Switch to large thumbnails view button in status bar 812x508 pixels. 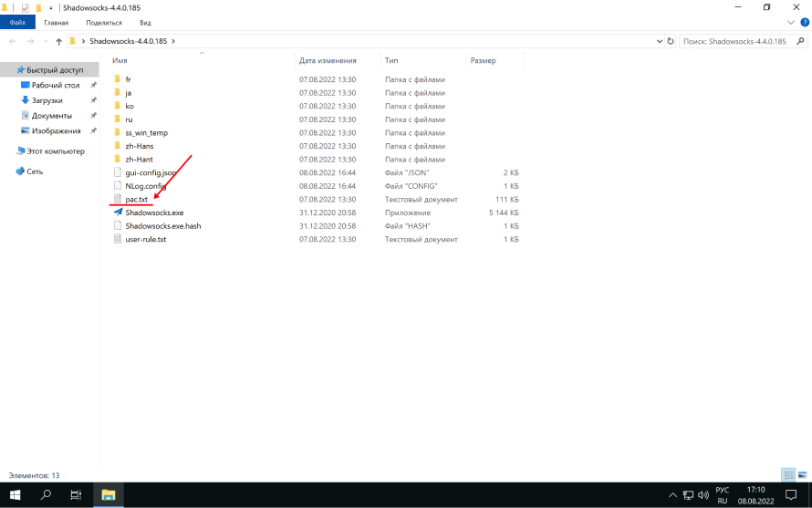pyautogui.click(x=802, y=475)
